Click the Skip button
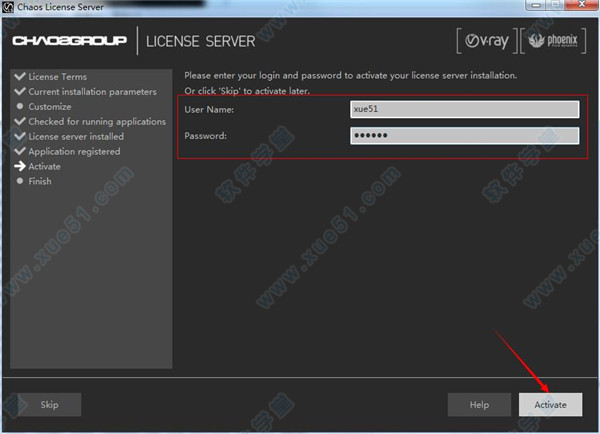 pos(49,405)
